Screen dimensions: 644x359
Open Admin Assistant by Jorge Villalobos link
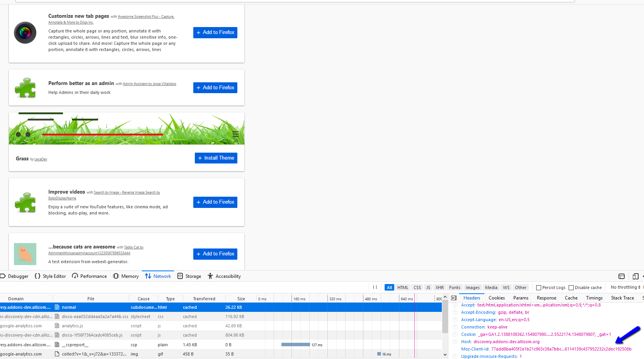pos(150,84)
